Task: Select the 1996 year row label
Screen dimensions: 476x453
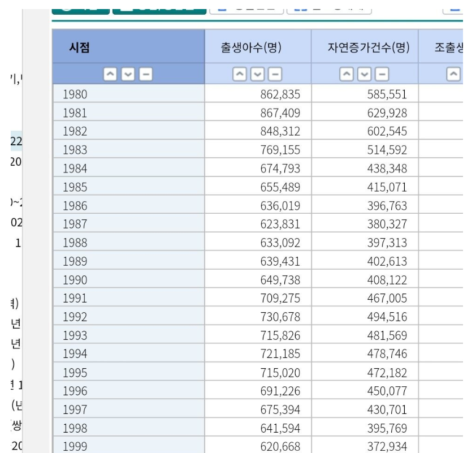Action: [75, 391]
